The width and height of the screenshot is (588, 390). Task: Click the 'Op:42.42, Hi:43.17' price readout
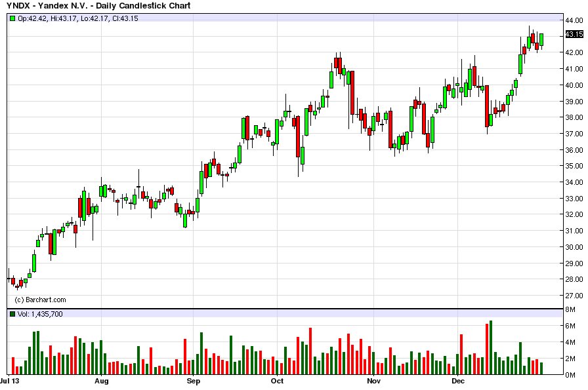click(x=47, y=18)
